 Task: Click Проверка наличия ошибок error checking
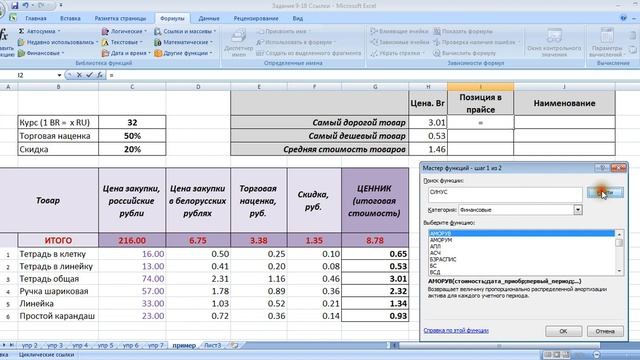click(476, 42)
